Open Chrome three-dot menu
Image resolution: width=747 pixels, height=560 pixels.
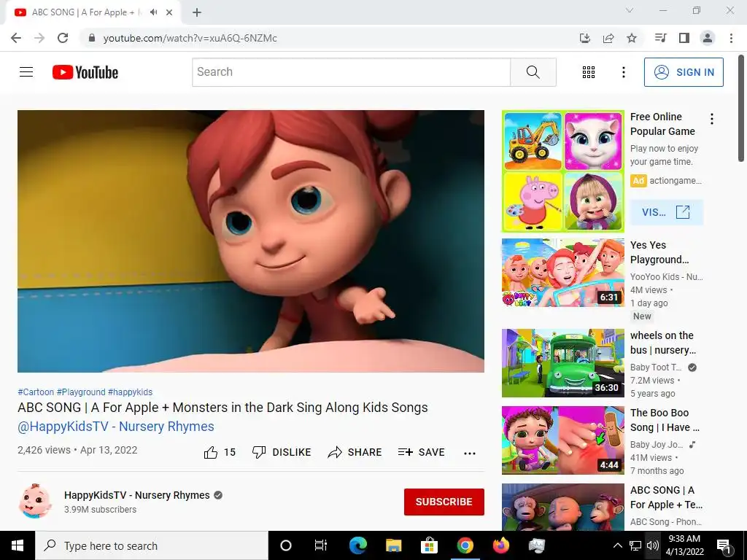click(x=731, y=38)
